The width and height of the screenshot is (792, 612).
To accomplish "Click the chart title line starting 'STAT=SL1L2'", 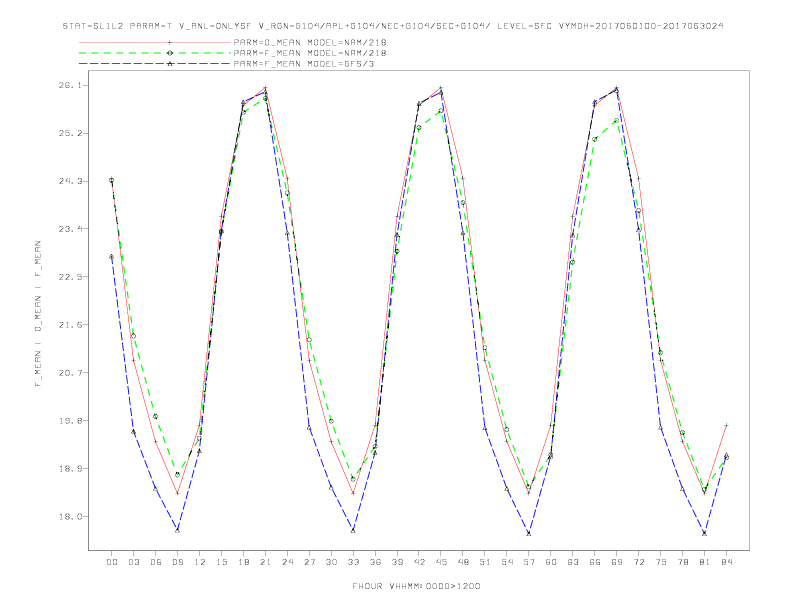I will (393, 26).
